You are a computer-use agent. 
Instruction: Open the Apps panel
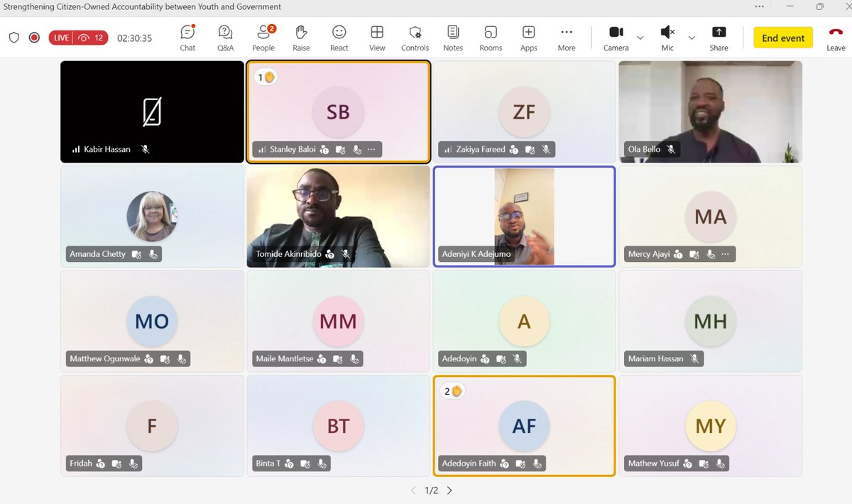point(529,38)
